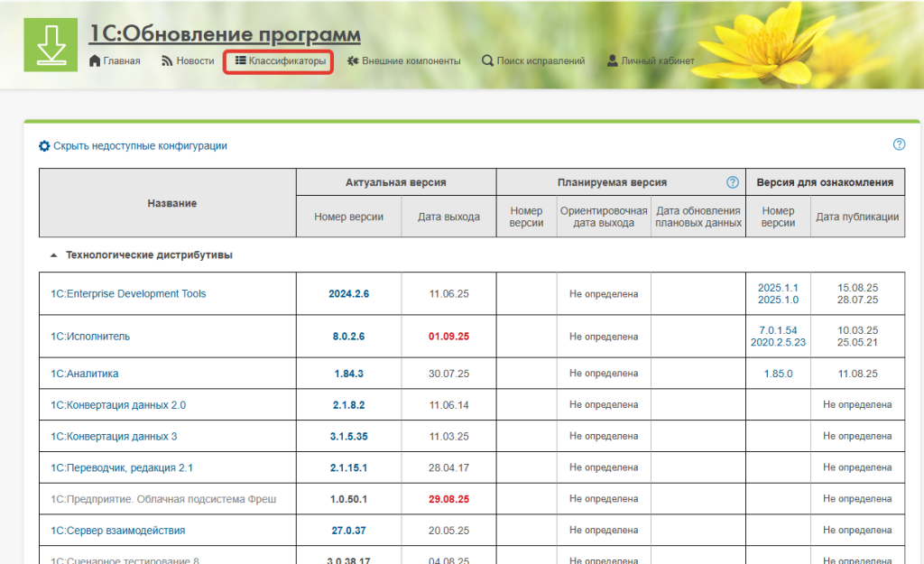Open version 8.0.2.6 of 1С:Исполнитель
This screenshot has height=564, width=924.
(348, 337)
